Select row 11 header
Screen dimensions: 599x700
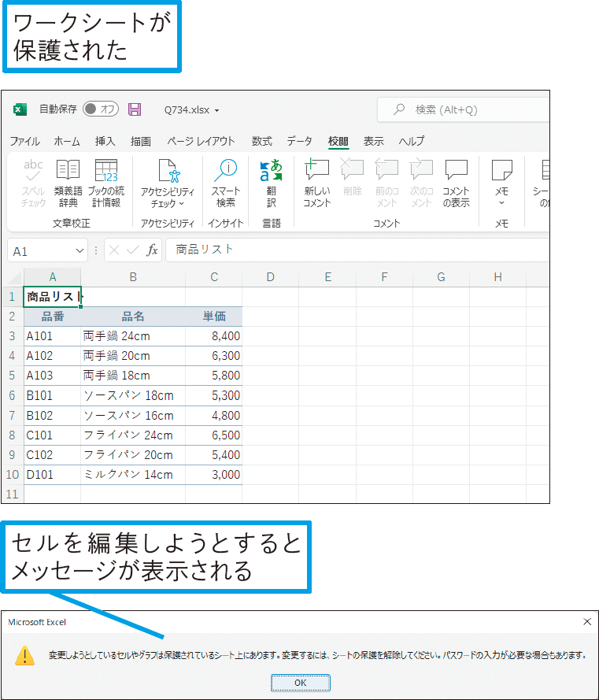12,494
